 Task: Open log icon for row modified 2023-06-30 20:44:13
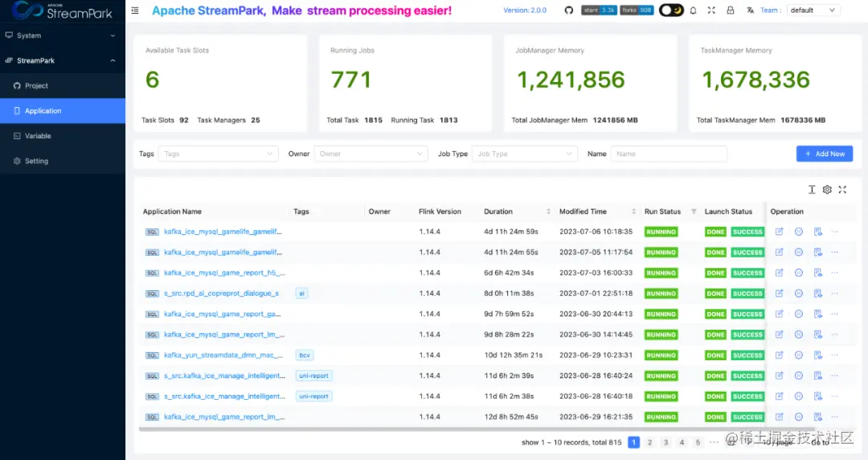coord(817,314)
